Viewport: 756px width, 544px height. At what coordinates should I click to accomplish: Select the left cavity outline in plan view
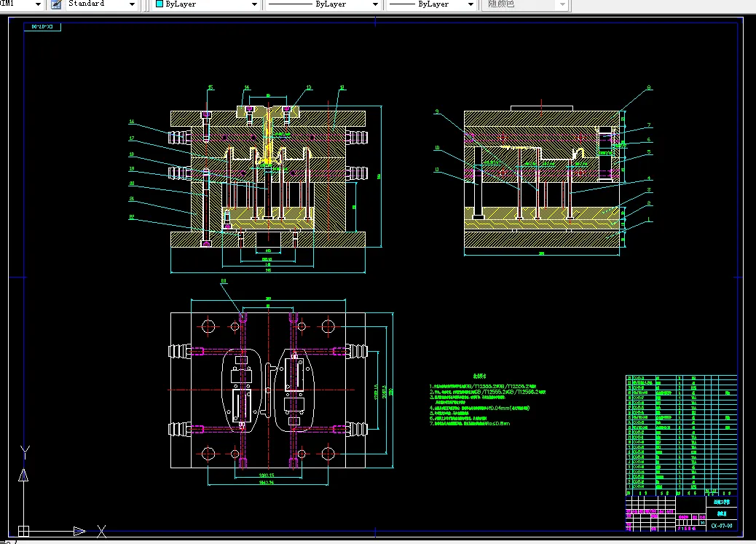coord(241,390)
